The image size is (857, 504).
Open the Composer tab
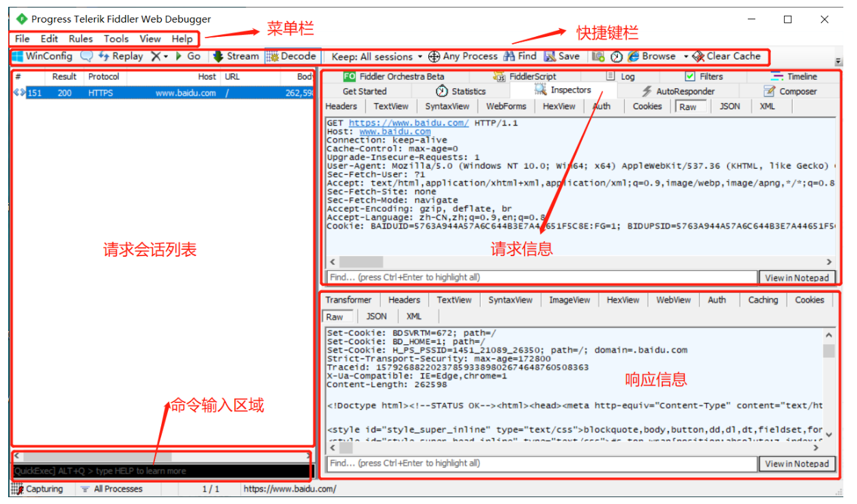[x=790, y=91]
